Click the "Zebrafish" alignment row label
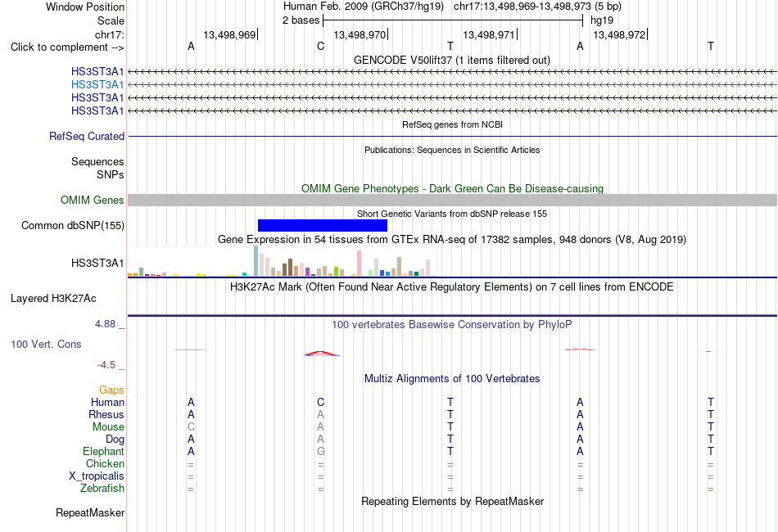 (x=102, y=488)
